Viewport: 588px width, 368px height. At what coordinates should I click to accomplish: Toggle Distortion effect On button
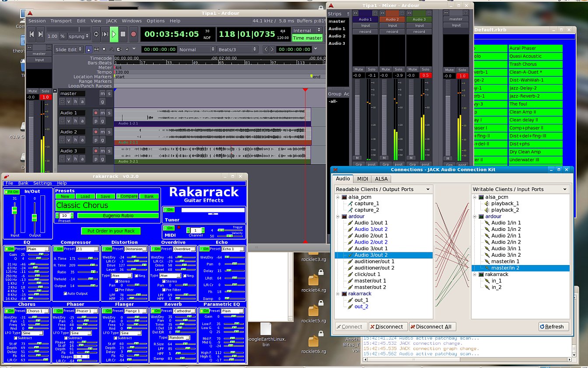106,249
